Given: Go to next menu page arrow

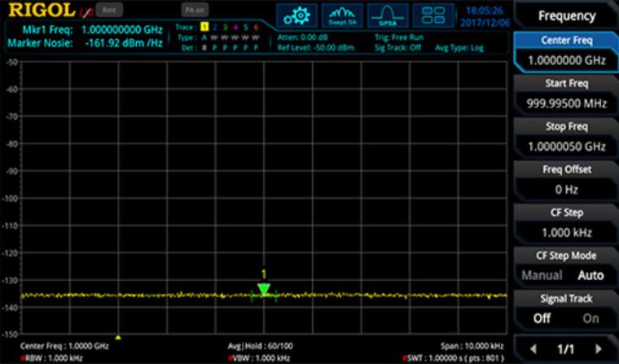Looking at the screenshot, I should click(599, 349).
